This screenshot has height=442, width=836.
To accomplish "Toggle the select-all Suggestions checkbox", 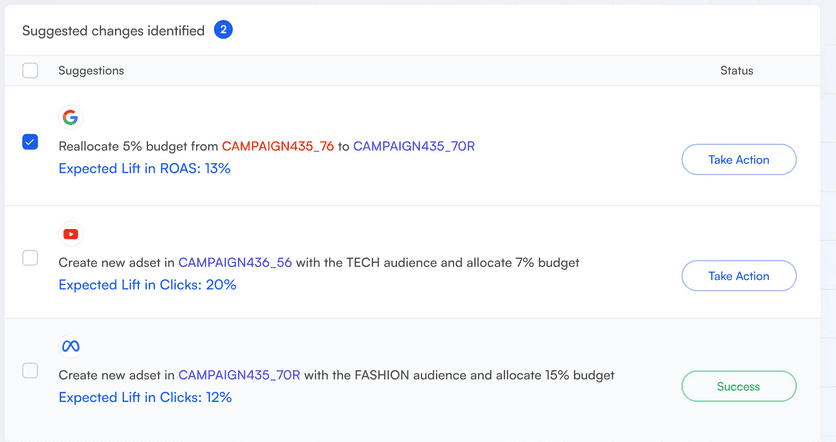I will [30, 70].
